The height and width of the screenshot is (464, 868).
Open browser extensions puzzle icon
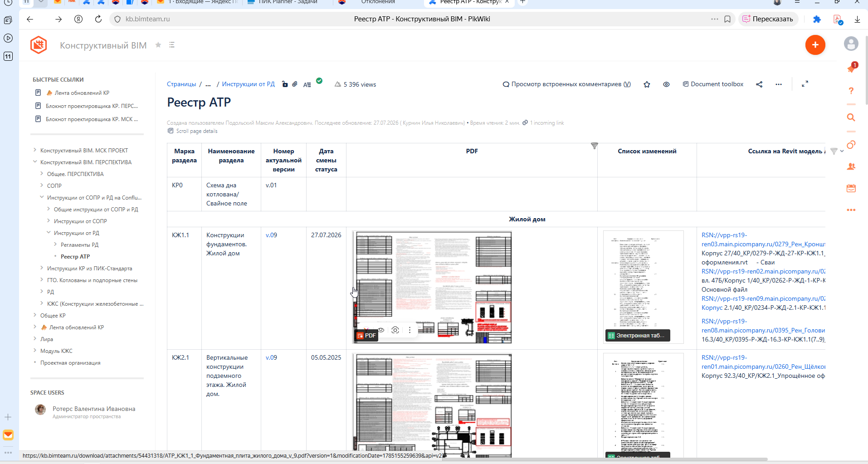coord(817,19)
